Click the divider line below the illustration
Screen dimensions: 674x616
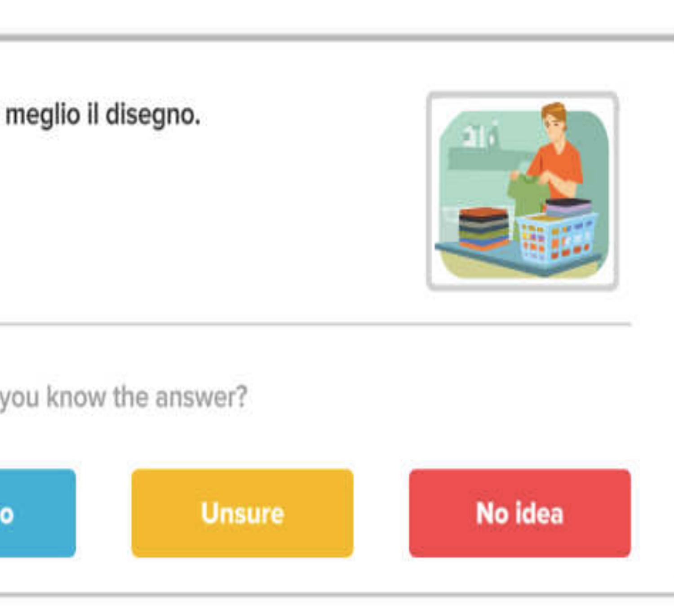click(x=315, y=324)
